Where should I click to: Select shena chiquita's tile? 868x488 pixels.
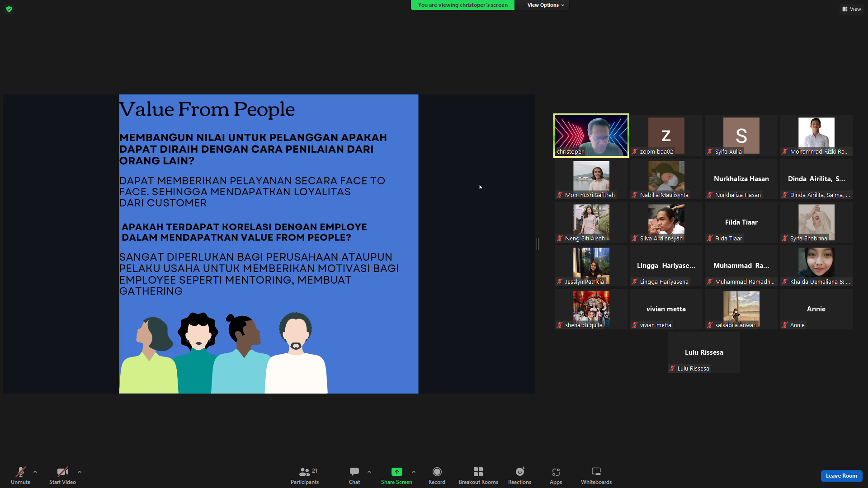pyautogui.click(x=591, y=309)
